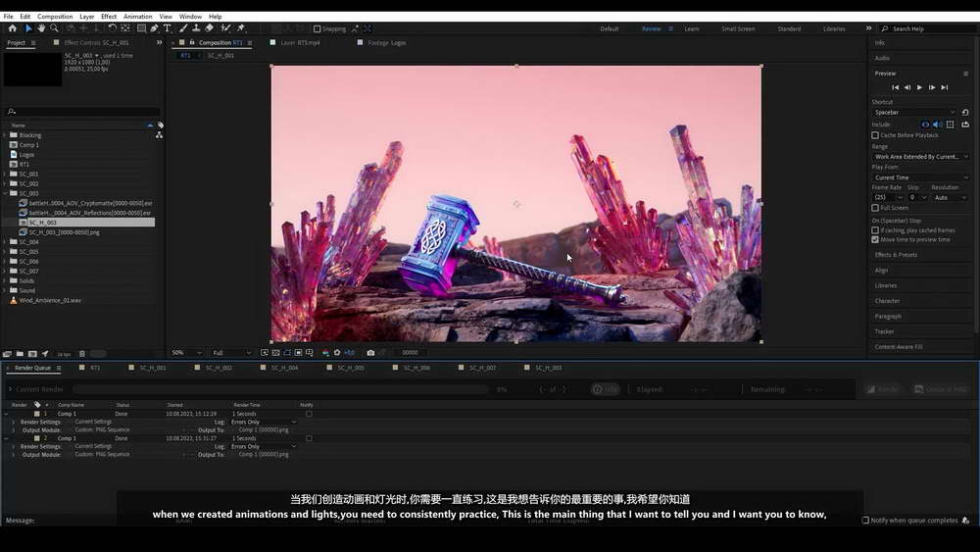The height and width of the screenshot is (552, 980).
Task: Enable Cache Before Playback checkbox
Action: click(875, 135)
